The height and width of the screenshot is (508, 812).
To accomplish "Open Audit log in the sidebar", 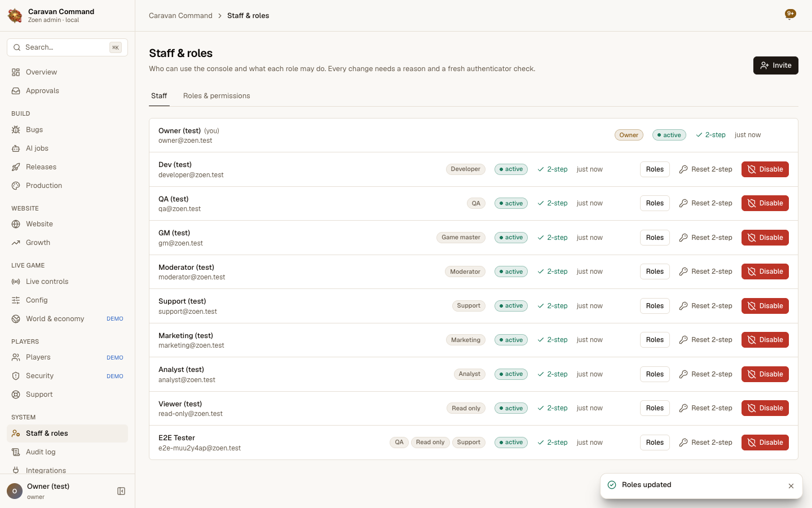I will (x=67, y=452).
